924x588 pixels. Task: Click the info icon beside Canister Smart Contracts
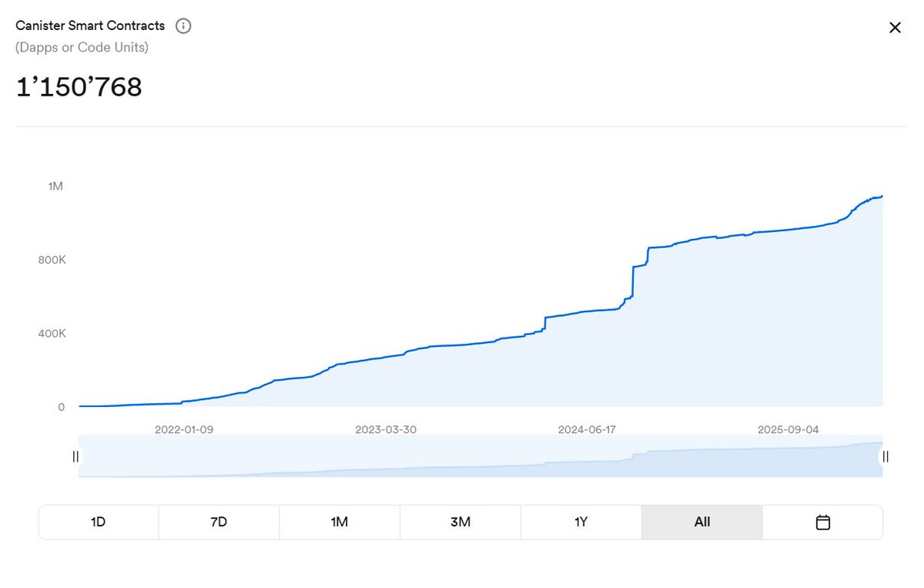[x=183, y=26]
